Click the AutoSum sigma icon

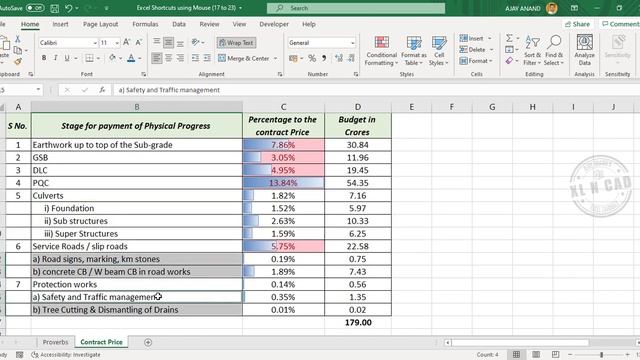click(x=509, y=38)
